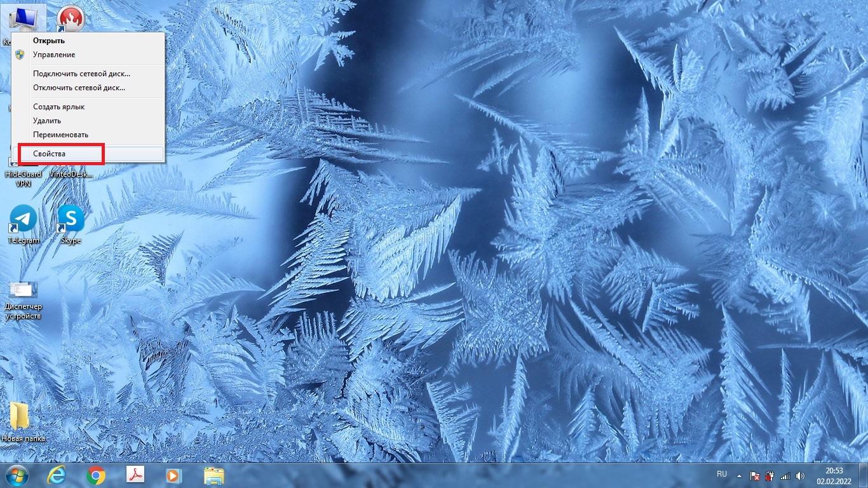This screenshot has height=488, width=868.
Task: Open the Skype desktop shortcut
Action: tap(71, 220)
